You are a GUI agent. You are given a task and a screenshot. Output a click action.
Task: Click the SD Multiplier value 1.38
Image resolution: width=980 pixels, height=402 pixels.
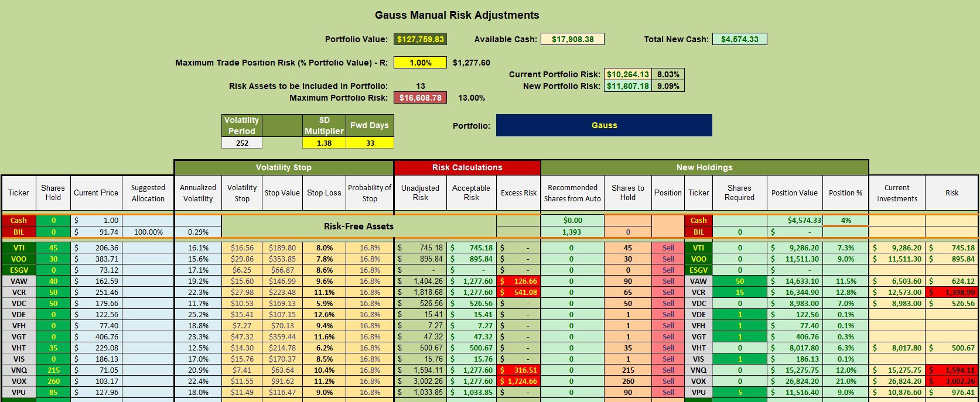324,143
